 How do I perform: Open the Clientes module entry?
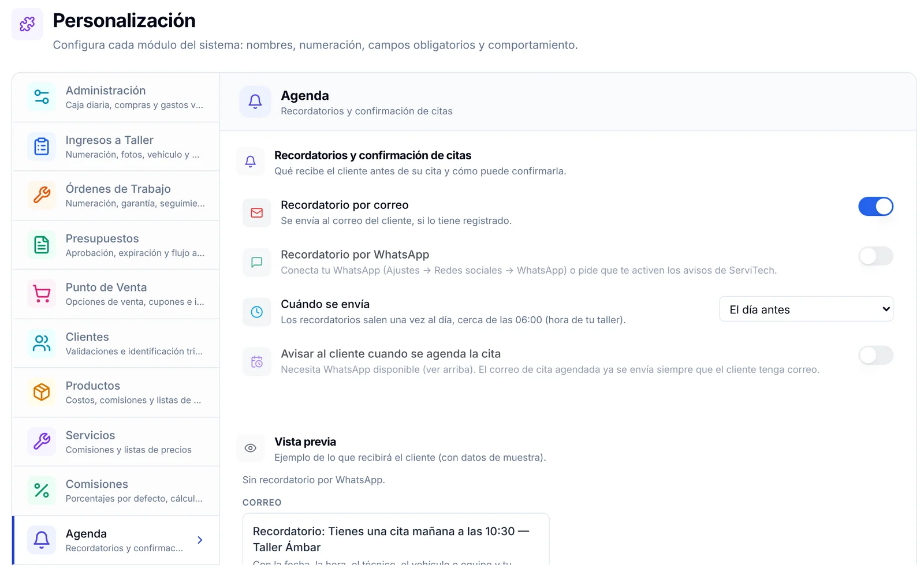(x=115, y=343)
